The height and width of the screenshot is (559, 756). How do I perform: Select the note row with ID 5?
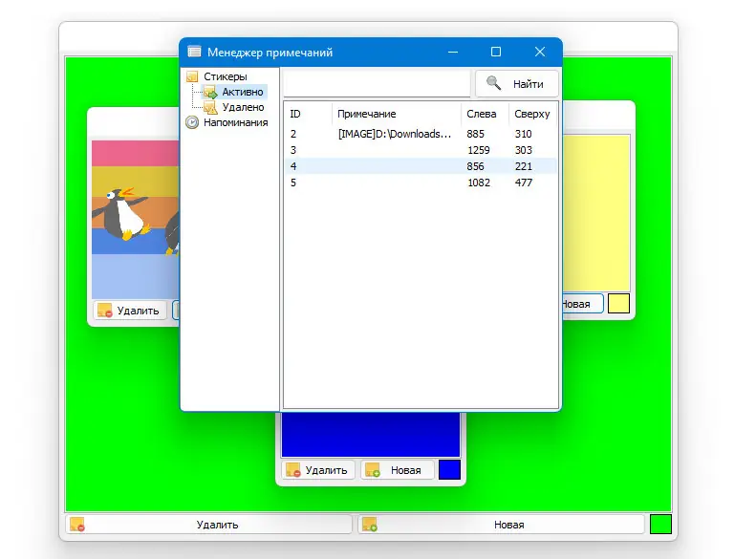point(421,183)
